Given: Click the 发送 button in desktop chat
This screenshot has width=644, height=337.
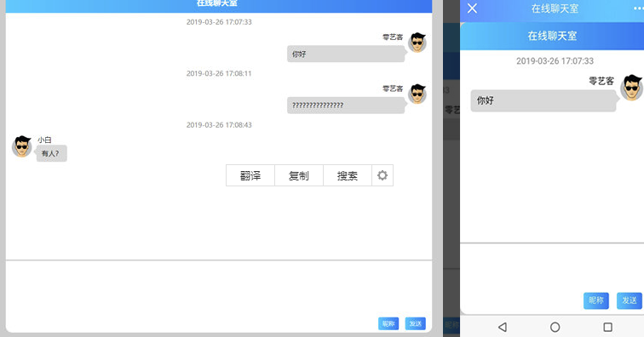Looking at the screenshot, I should [415, 323].
